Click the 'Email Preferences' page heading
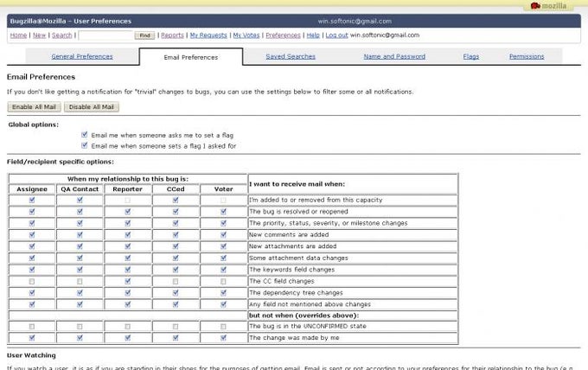This screenshot has height=370, width=588. pyautogui.click(x=41, y=77)
